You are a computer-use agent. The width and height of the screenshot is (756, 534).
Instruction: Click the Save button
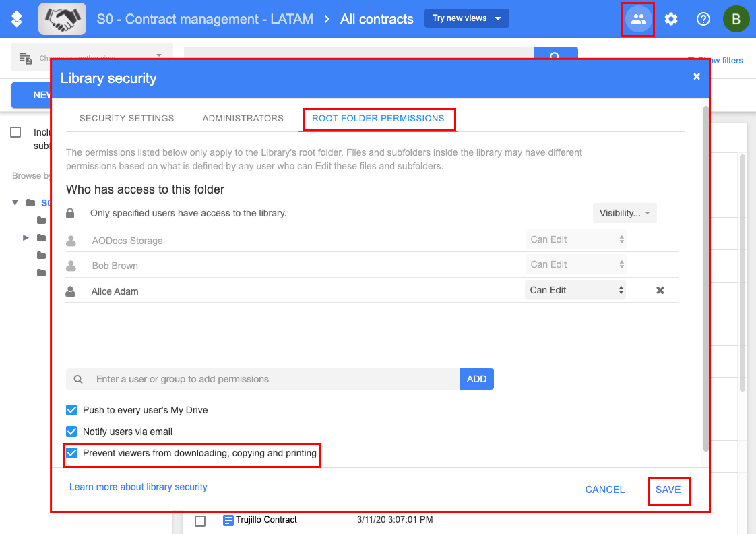[x=668, y=489]
